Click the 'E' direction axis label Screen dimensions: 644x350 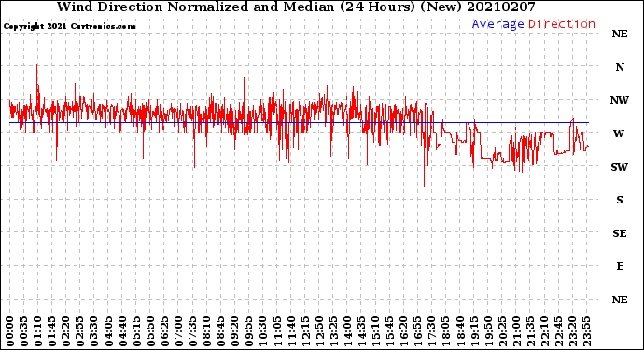click(620, 266)
